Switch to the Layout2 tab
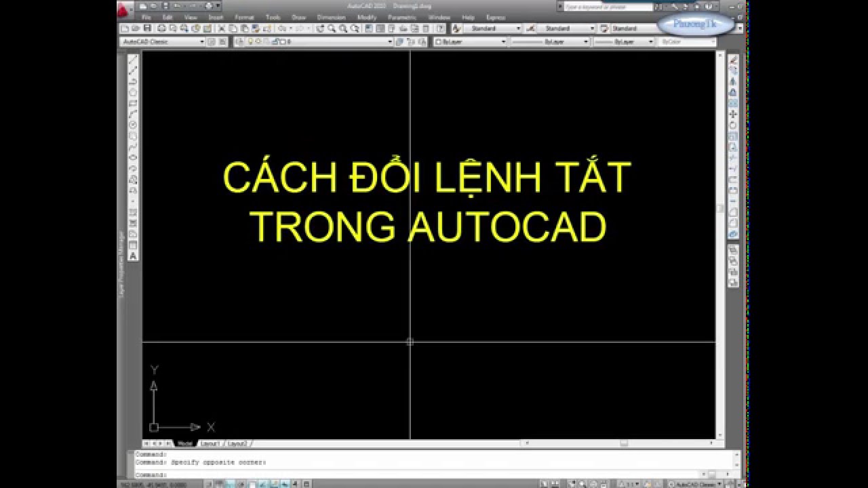 (x=237, y=443)
